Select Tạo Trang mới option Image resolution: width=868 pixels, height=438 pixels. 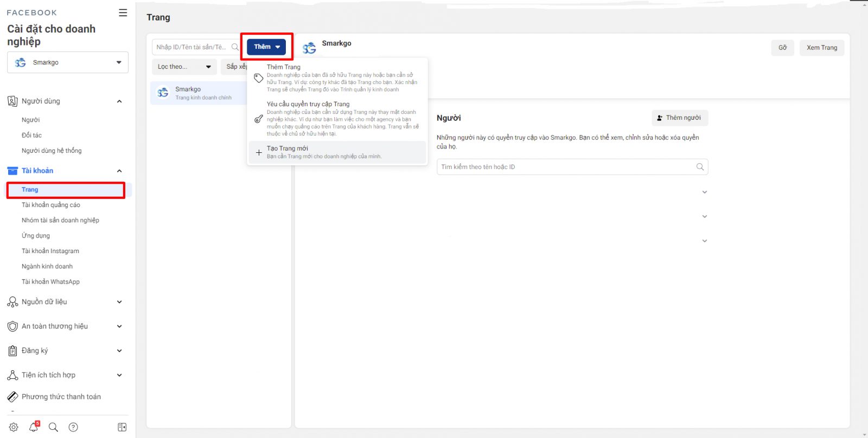(337, 152)
